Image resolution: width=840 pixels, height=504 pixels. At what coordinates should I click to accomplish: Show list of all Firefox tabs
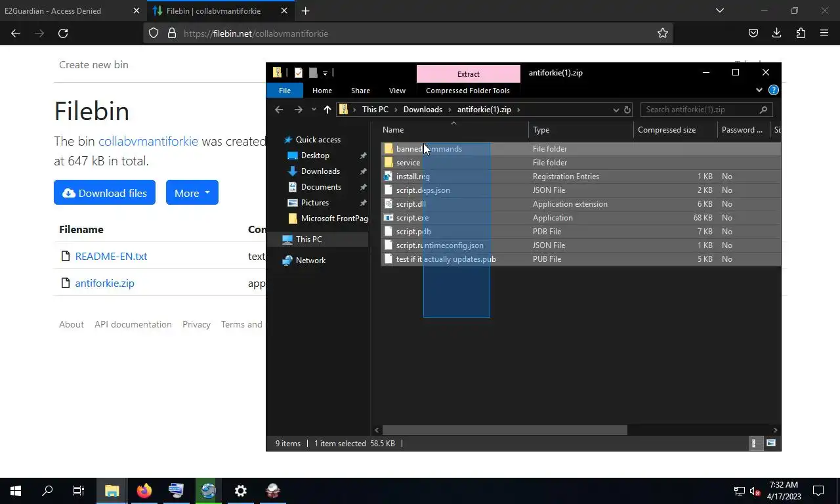click(720, 10)
